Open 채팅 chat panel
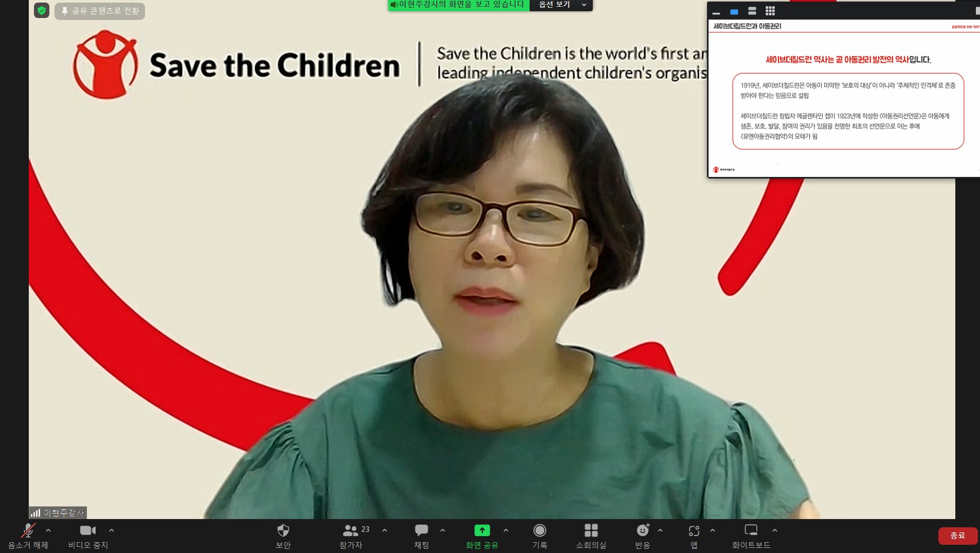Viewport: 980px width, 553px height. click(421, 536)
